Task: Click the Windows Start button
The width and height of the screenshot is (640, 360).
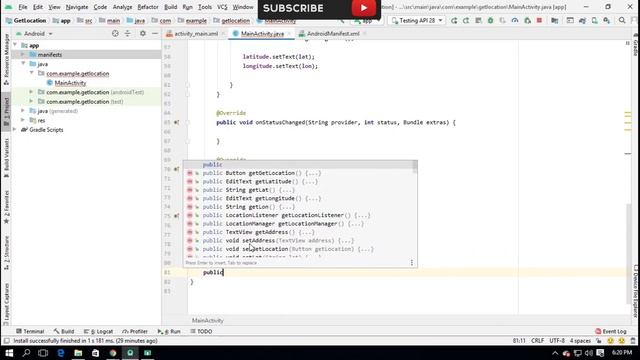Action: pyautogui.click(x=9, y=353)
